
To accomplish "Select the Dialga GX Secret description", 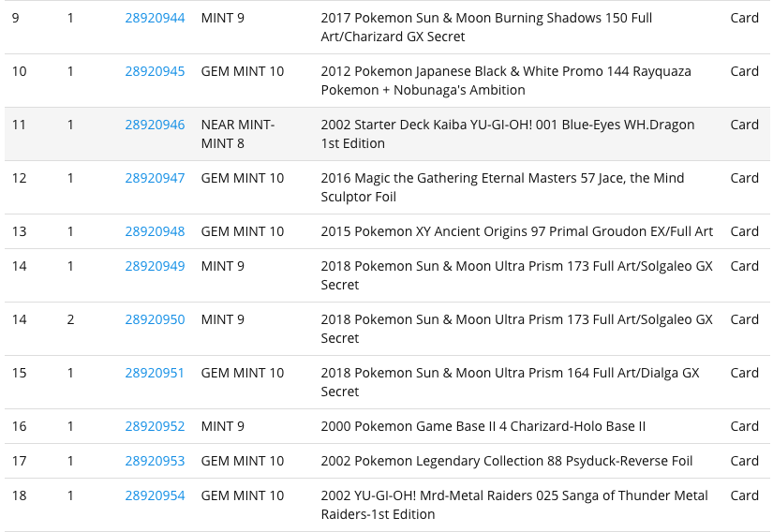I will [511, 382].
